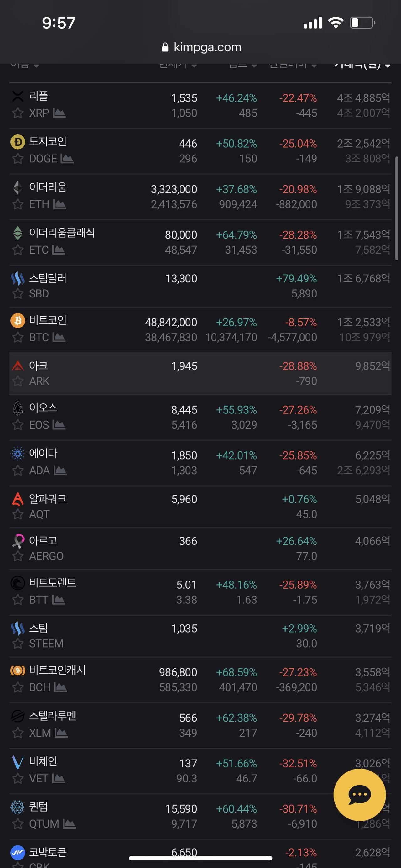Click the BTC chart icon
The width and height of the screenshot is (401, 868).
click(59, 337)
